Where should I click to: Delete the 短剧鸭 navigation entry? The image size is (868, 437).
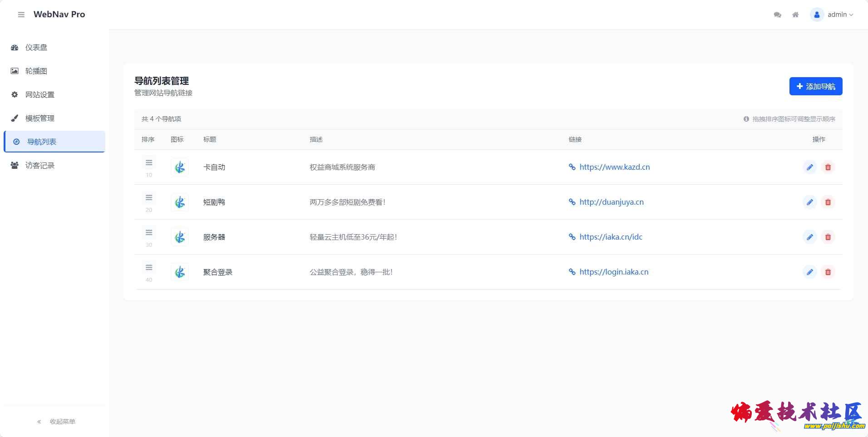pos(828,202)
